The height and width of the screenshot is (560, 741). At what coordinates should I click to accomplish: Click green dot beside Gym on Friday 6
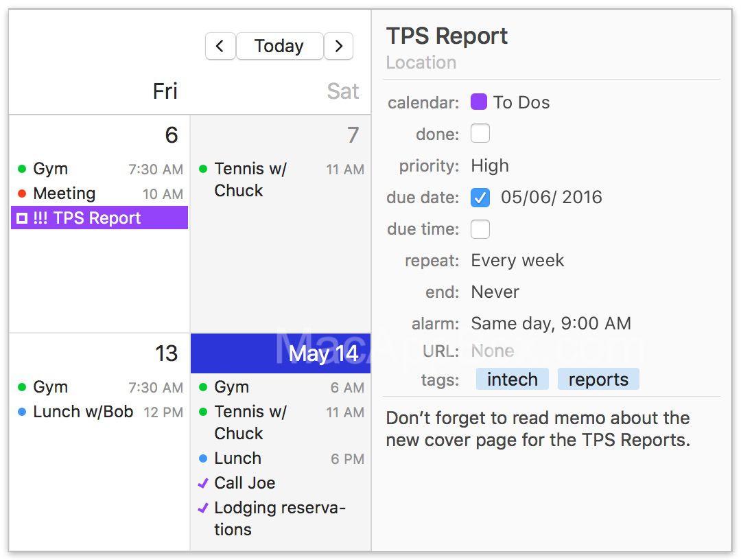click(x=22, y=169)
